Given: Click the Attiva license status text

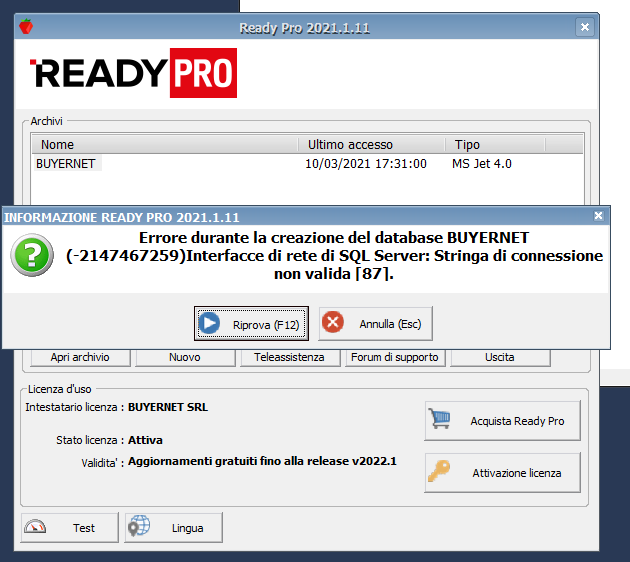Looking at the screenshot, I should click(x=145, y=440).
